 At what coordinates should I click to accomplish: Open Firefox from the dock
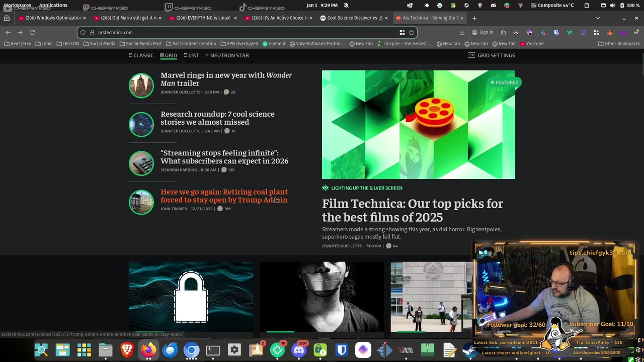[148, 350]
